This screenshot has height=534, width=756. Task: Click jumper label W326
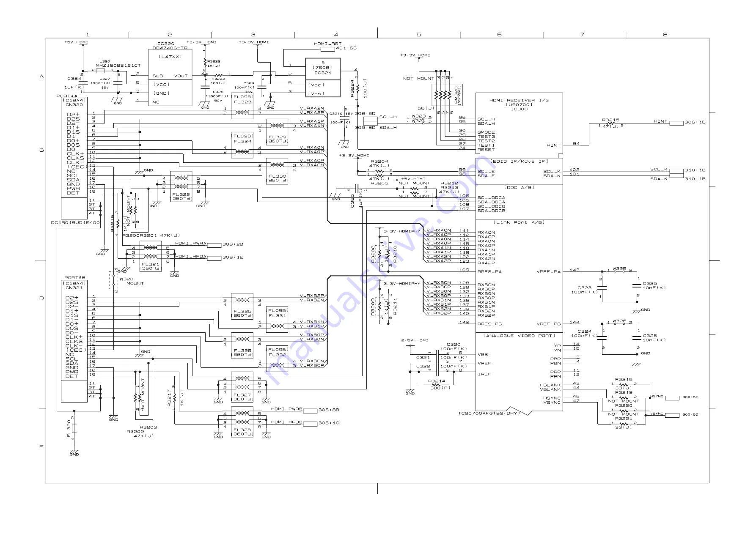coord(619,321)
